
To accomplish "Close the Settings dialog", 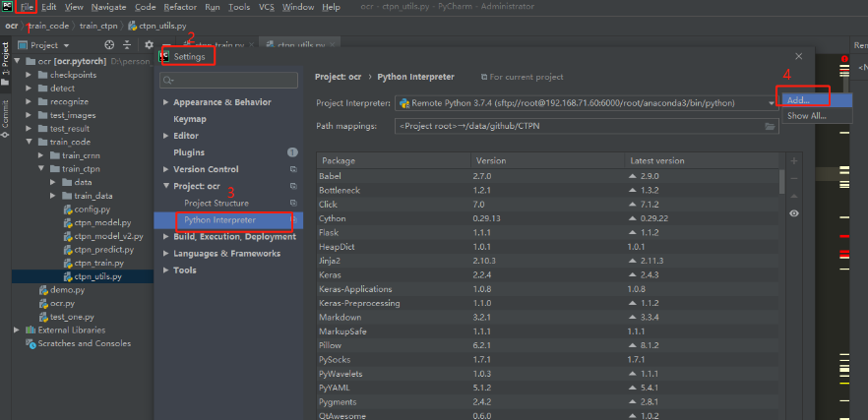I will pyautogui.click(x=798, y=56).
